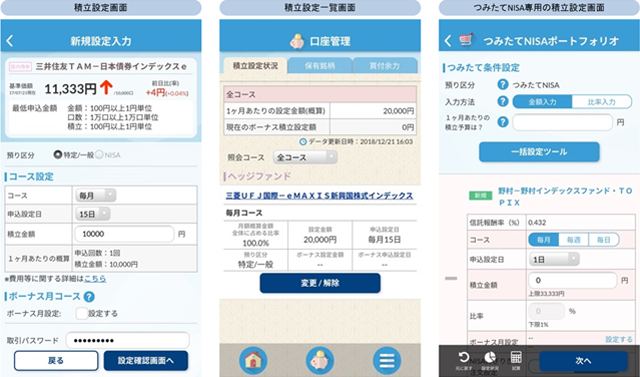Image resolution: width=640 pixels, height=377 pixels.
Task: Click +4円 前日比 value
Action: (x=156, y=93)
